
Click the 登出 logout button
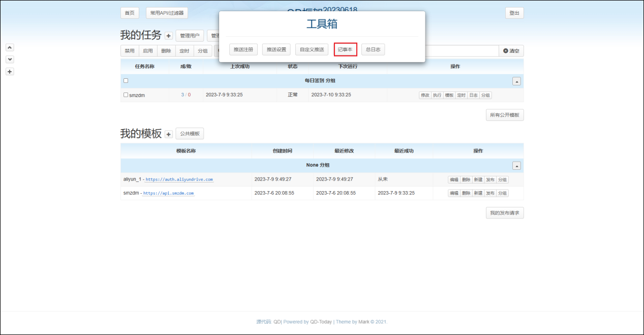[x=514, y=13]
